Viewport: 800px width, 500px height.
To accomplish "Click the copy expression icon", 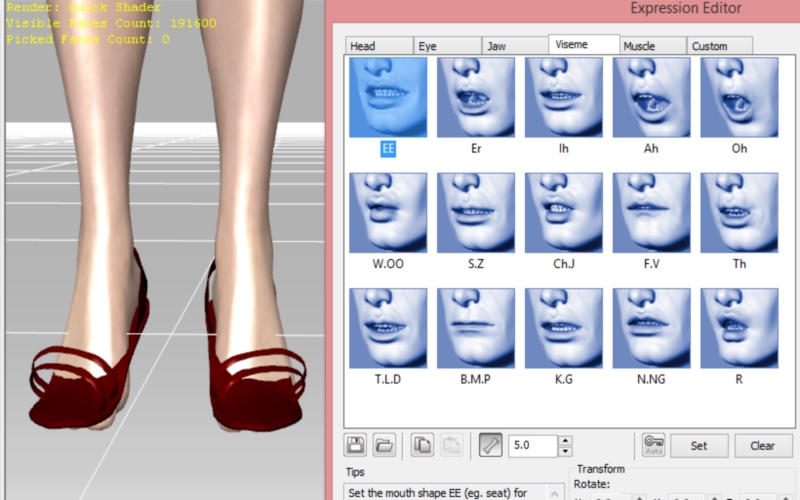I will click(x=423, y=446).
